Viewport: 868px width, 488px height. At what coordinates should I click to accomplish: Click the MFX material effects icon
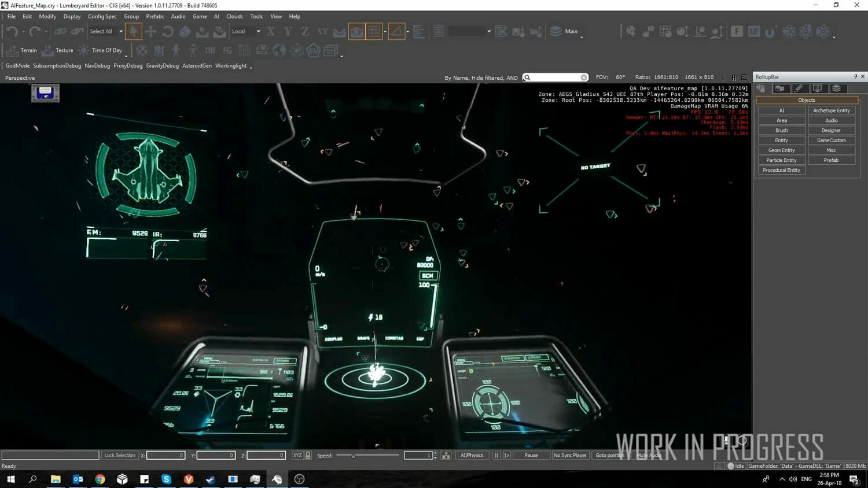coord(262,50)
